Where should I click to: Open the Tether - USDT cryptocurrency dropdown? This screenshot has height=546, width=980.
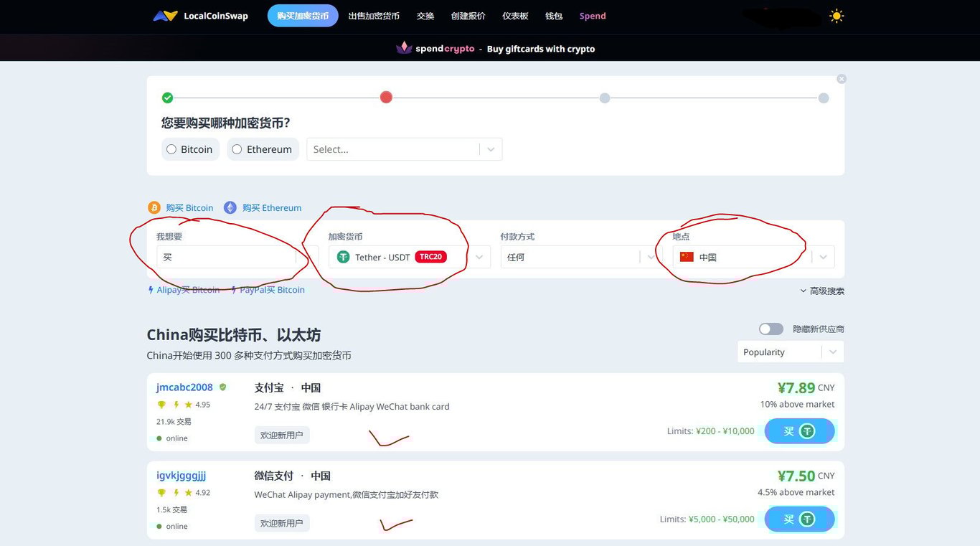click(410, 257)
